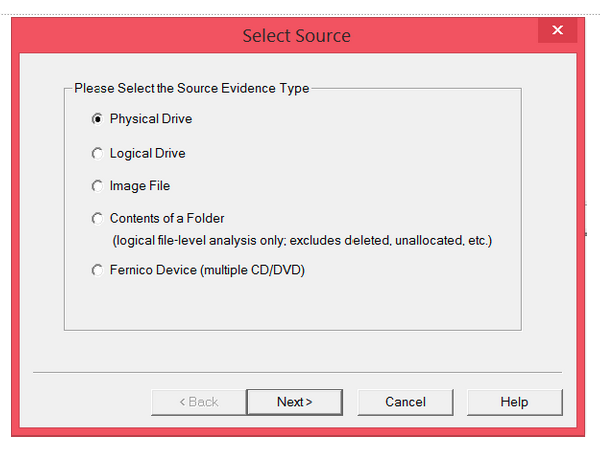Viewport: 600px width, 454px height.
Task: Click the "Physical Drive" text label
Action: pos(150,119)
